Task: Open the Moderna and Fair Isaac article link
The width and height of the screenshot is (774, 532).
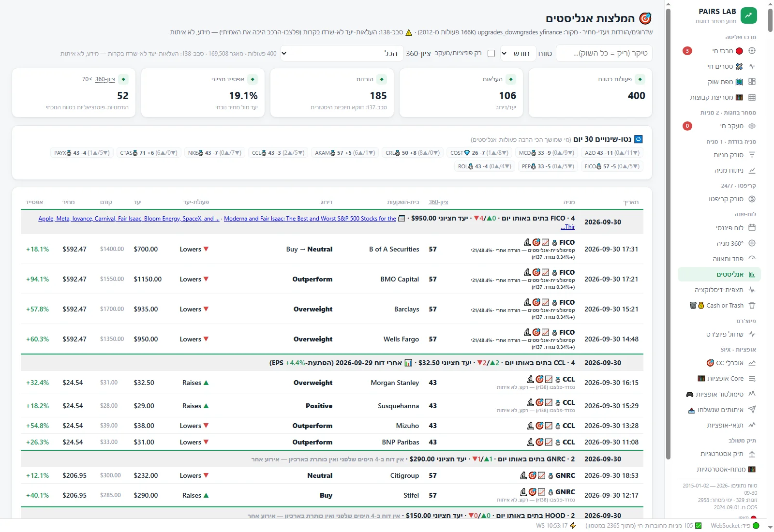Action: pyautogui.click(x=310, y=219)
